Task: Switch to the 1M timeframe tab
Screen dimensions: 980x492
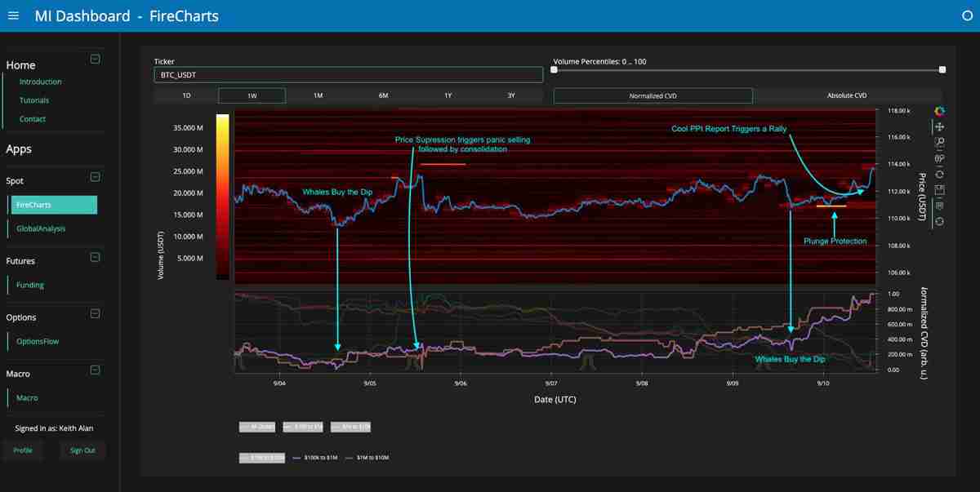Action: (x=318, y=95)
